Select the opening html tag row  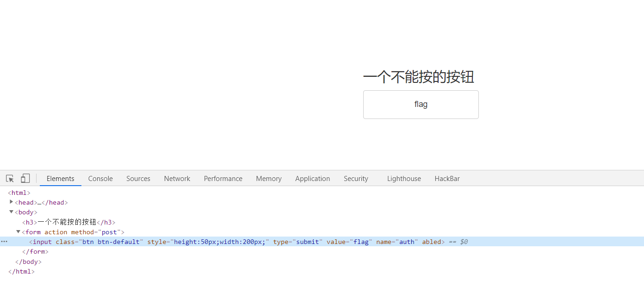click(322, 193)
